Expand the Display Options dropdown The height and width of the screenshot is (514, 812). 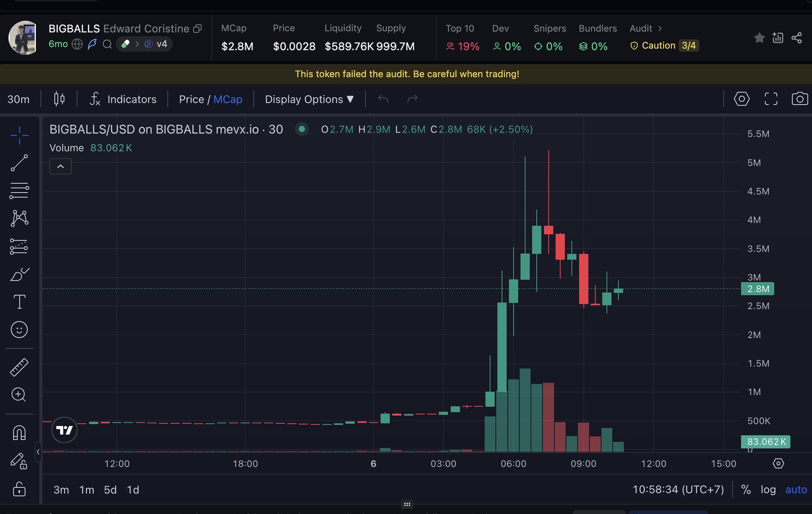pos(309,99)
